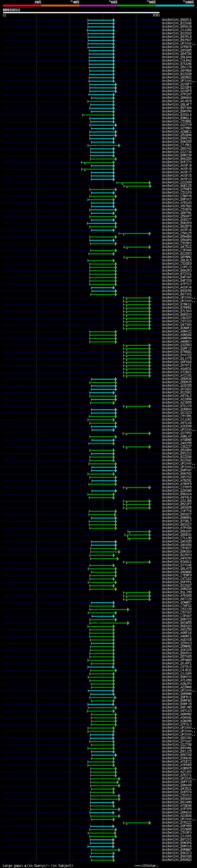Select hit label UniRef100_Q2XQF7
Image resolution: width=197 pixels, height=868 pixels.
pyautogui.click(x=177, y=84)
